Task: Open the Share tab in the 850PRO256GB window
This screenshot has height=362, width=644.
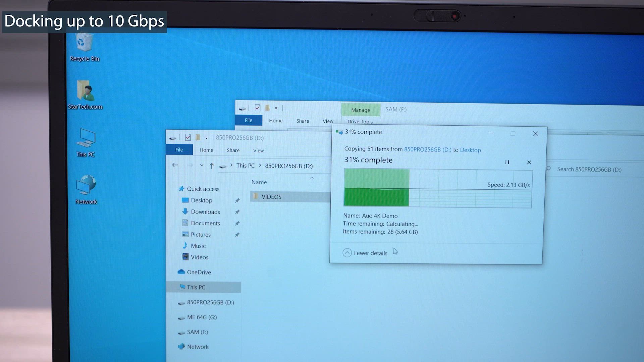Action: point(233,150)
